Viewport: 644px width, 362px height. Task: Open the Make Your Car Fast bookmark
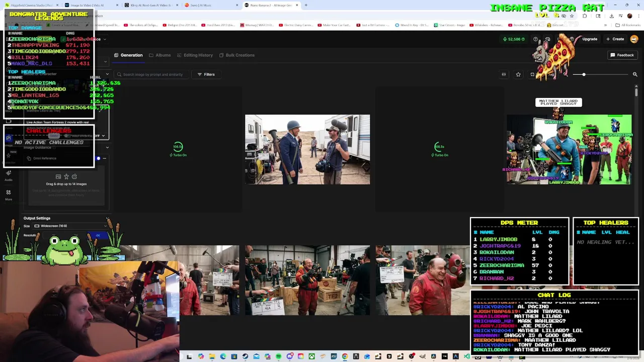tap(334, 25)
